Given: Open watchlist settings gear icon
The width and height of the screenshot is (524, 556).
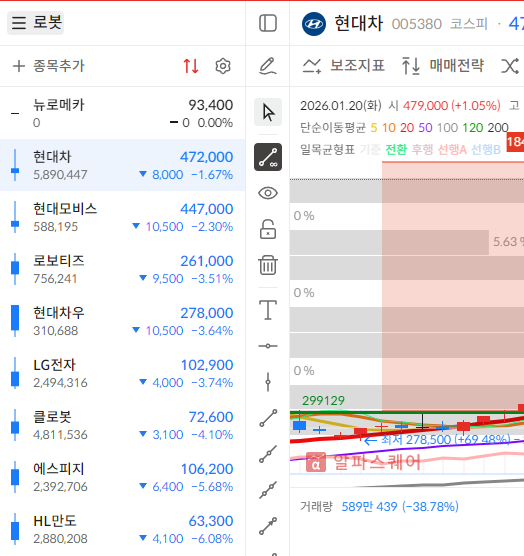Looking at the screenshot, I should [x=223, y=66].
